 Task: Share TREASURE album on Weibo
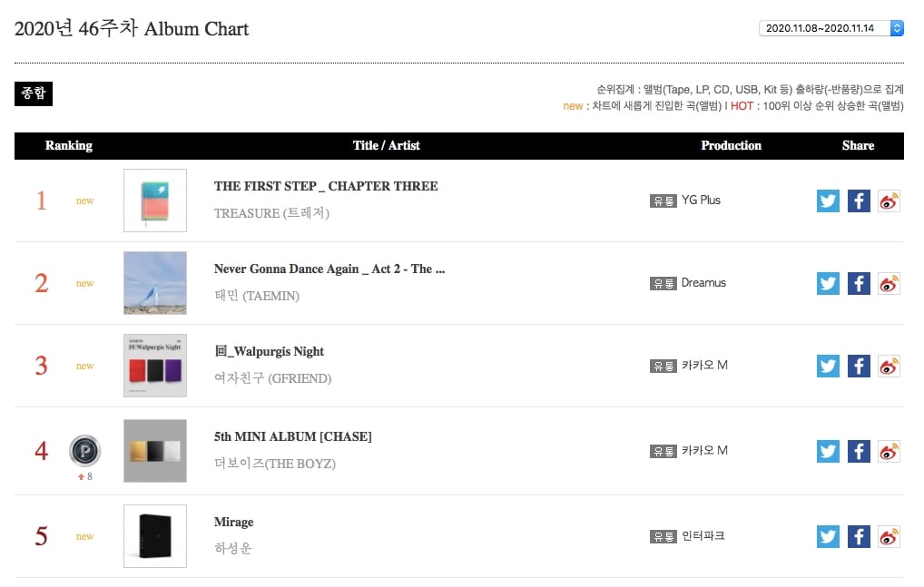click(889, 201)
